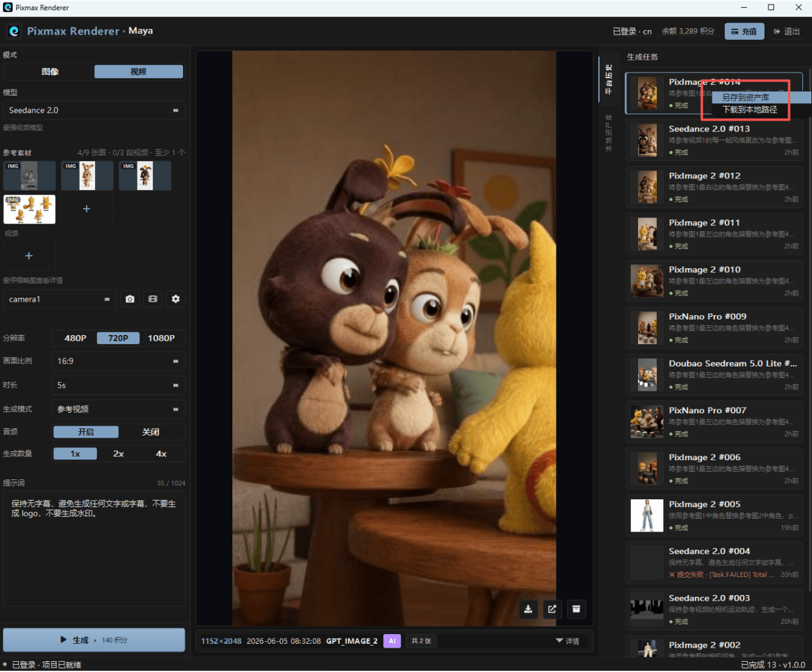Open the Seedance 2.0 model dropdown

94,110
